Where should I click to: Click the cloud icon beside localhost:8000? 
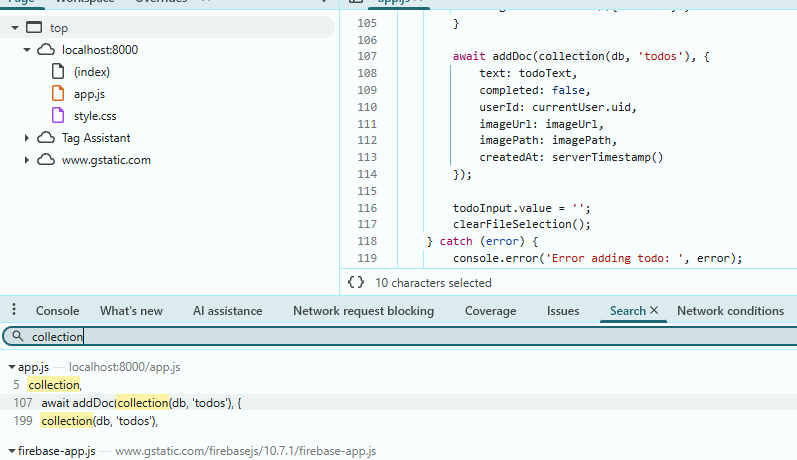[x=46, y=50]
